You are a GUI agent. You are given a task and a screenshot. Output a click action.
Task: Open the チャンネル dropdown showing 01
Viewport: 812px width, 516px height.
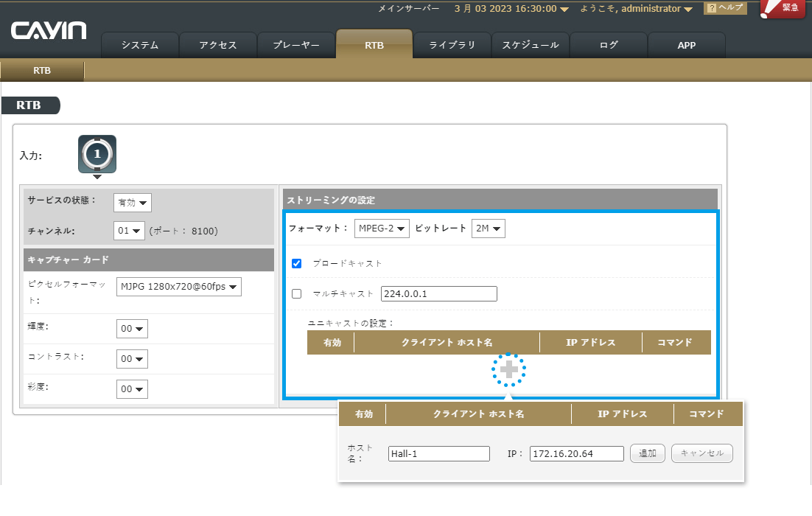(129, 231)
